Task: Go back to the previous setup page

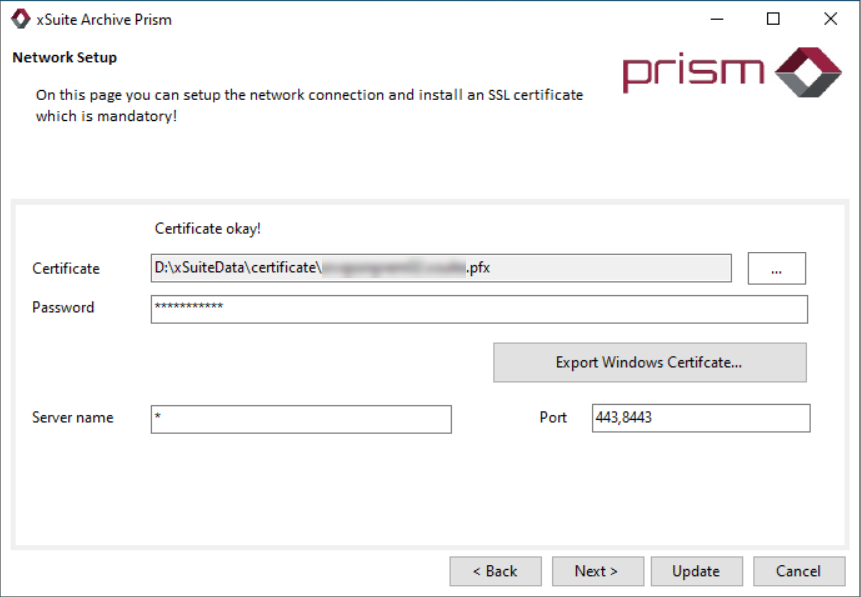Action: click(x=495, y=571)
